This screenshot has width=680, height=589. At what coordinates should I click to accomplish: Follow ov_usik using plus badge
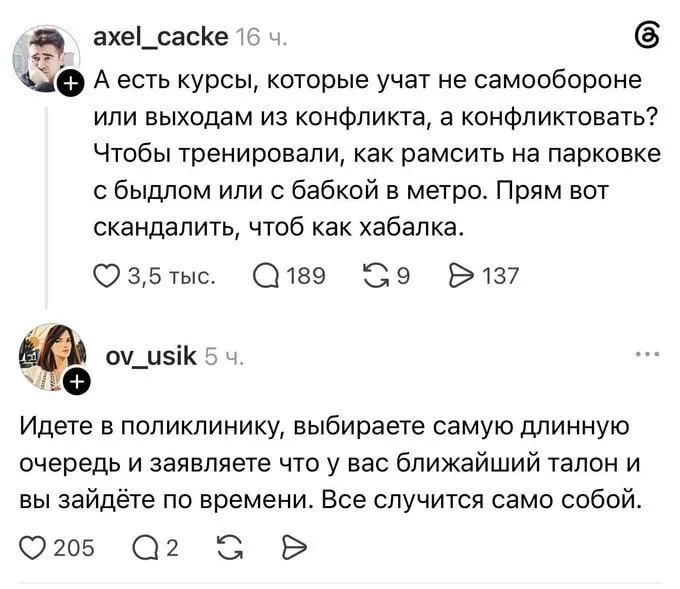[x=76, y=383]
